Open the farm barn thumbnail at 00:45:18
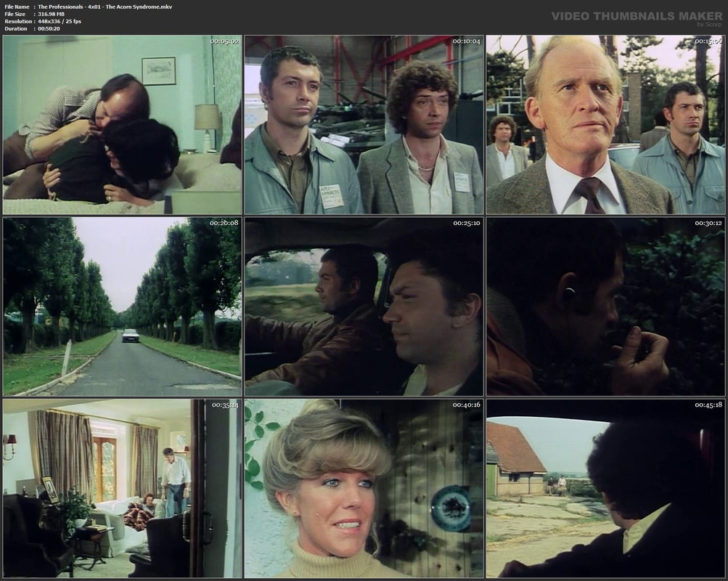Viewport: 728px width, 581px height. (x=605, y=489)
